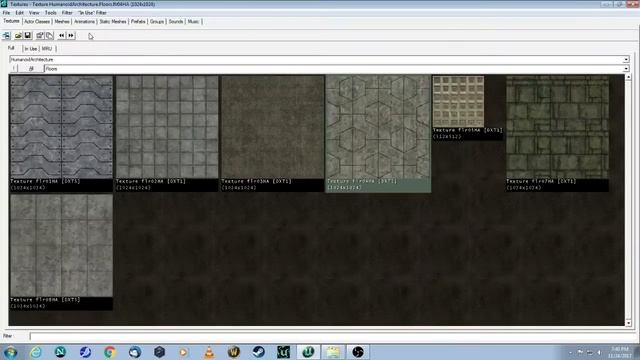Open the active green Unreal taskbar icon
This screenshot has width=640, height=360.
pyautogui.click(x=308, y=352)
